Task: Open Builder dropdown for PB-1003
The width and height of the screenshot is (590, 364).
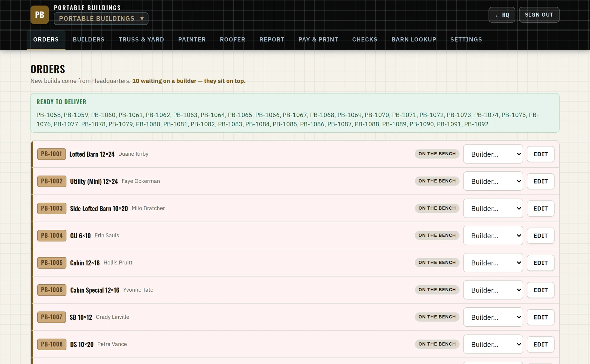Action: 493,208
